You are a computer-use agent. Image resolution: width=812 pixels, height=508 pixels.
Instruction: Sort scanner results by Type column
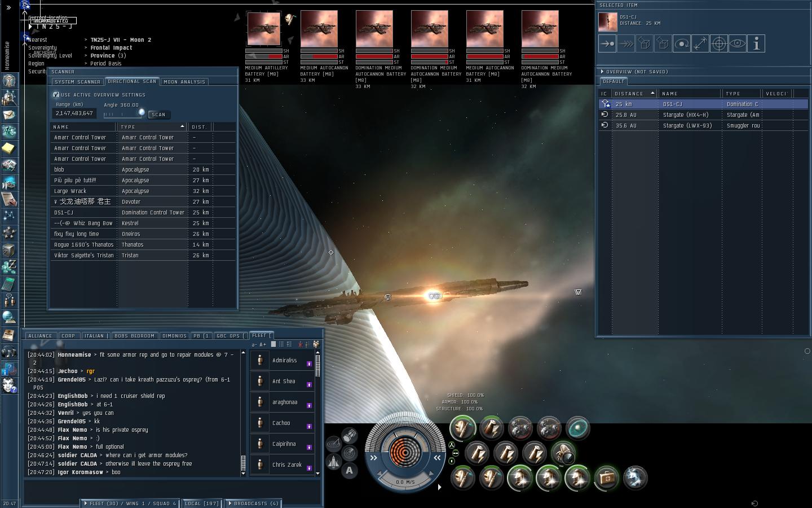152,127
